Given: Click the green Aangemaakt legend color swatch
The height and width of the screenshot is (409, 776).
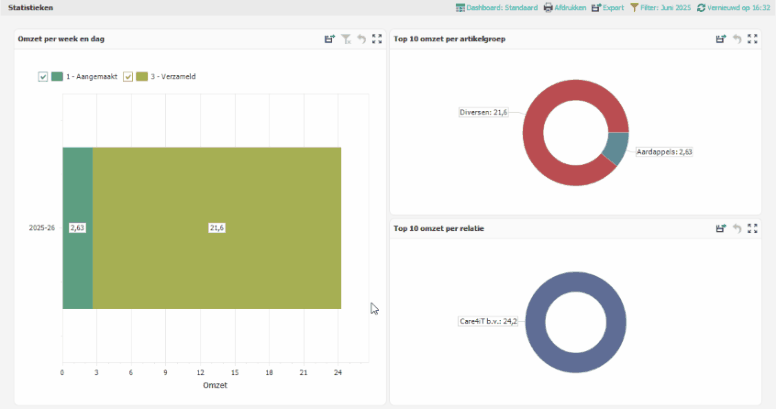Looking at the screenshot, I should (57, 77).
